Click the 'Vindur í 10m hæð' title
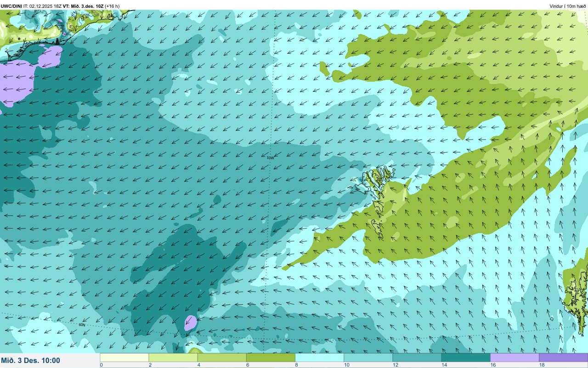 (568, 6)
